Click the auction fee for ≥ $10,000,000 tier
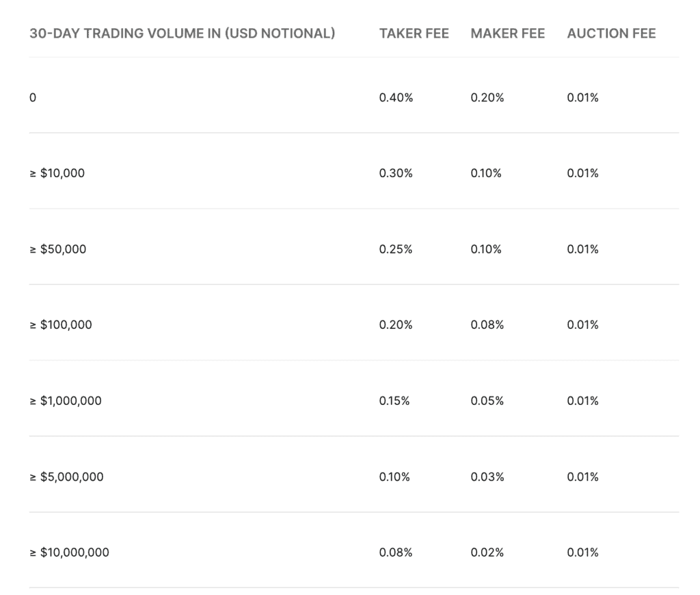The height and width of the screenshot is (595, 700). click(x=582, y=553)
